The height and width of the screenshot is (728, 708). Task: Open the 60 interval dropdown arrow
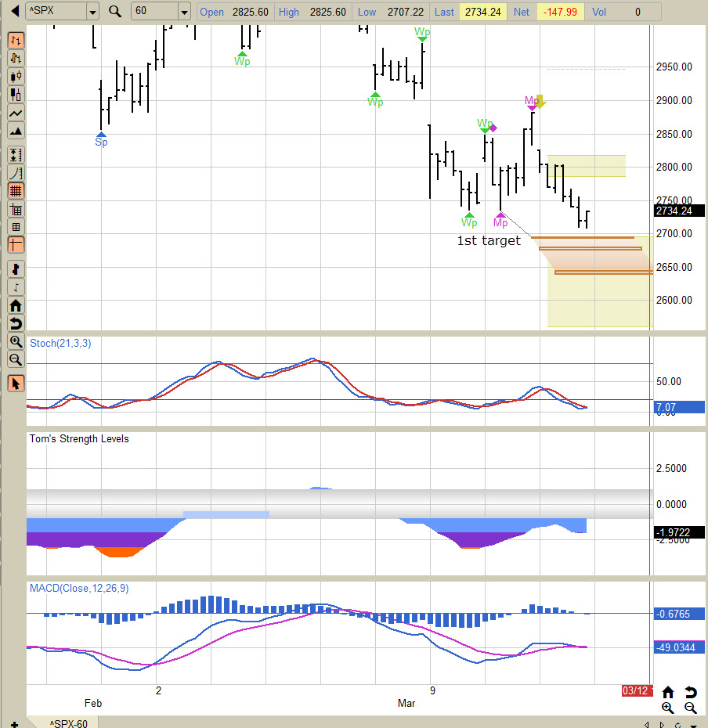coord(184,12)
